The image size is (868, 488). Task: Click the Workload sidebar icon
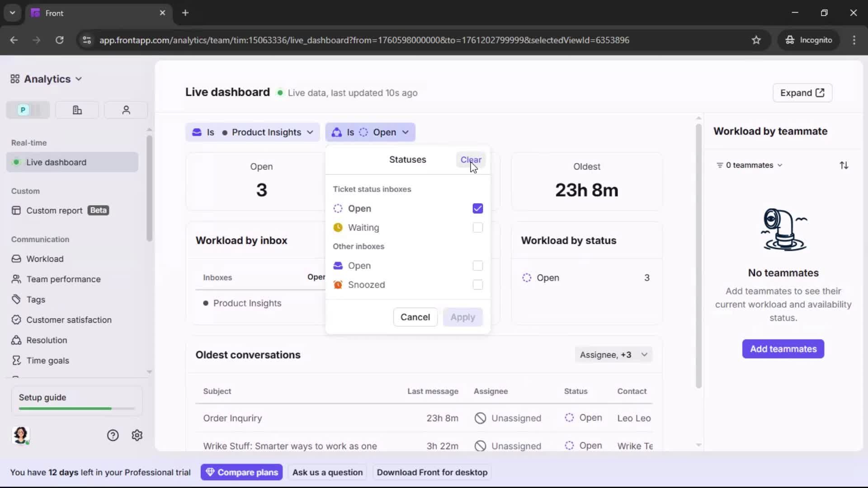click(x=16, y=259)
